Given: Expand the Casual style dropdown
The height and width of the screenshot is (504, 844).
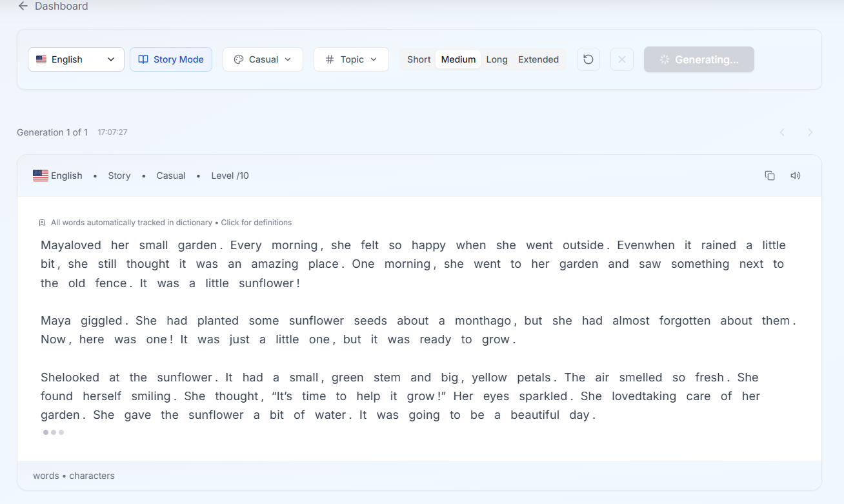Looking at the screenshot, I should (263, 59).
